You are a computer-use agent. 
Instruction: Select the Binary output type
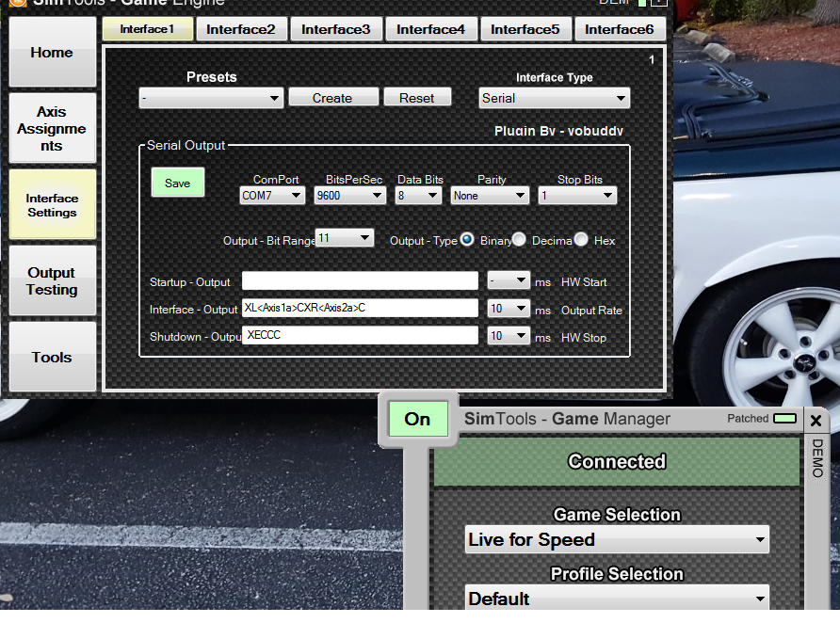click(x=467, y=240)
